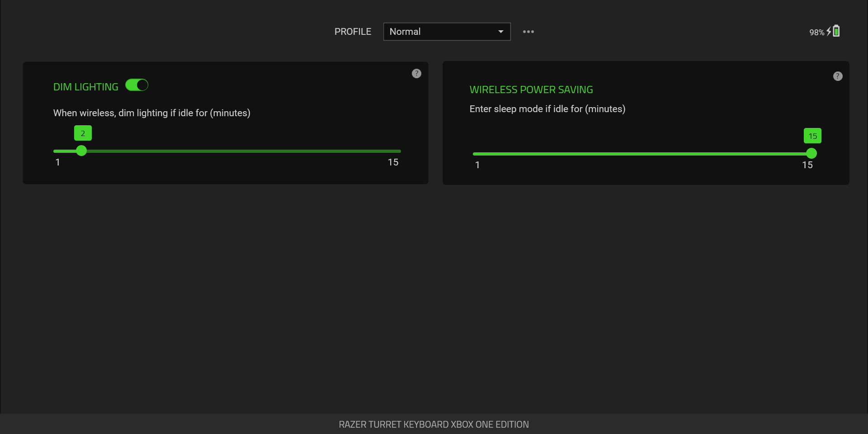Click the question mark in the left panel
The image size is (868, 434).
[416, 73]
